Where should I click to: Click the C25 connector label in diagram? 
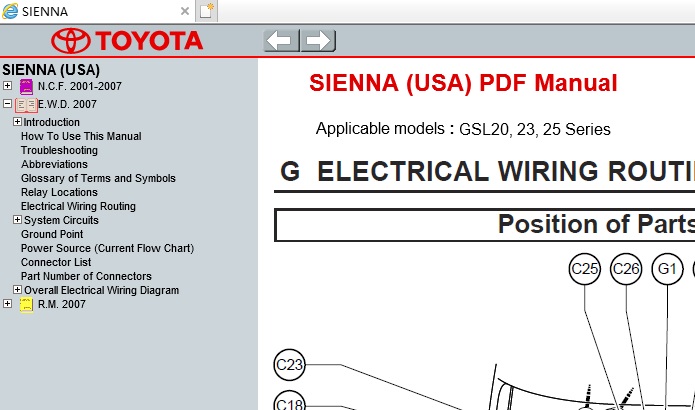pyautogui.click(x=585, y=269)
